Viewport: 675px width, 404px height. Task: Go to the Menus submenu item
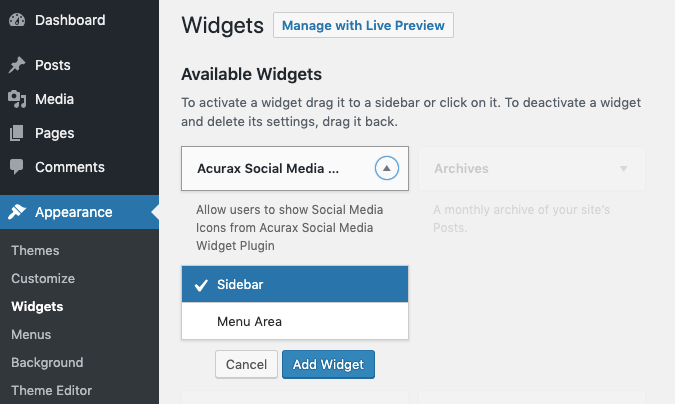coord(31,334)
